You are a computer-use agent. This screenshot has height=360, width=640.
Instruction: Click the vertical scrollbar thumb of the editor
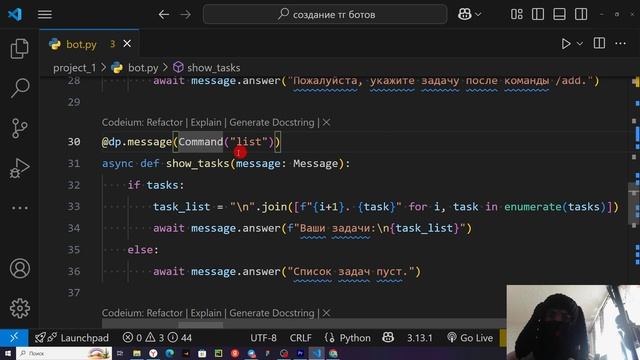point(633,203)
